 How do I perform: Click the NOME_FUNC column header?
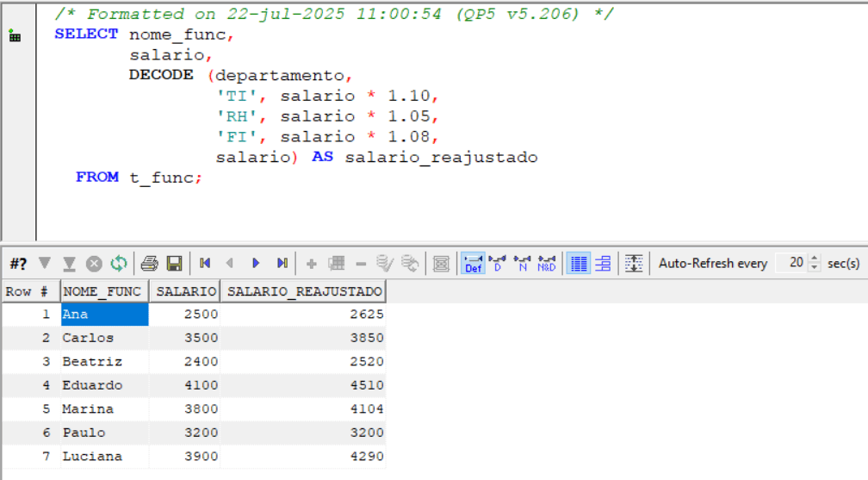[x=102, y=291]
